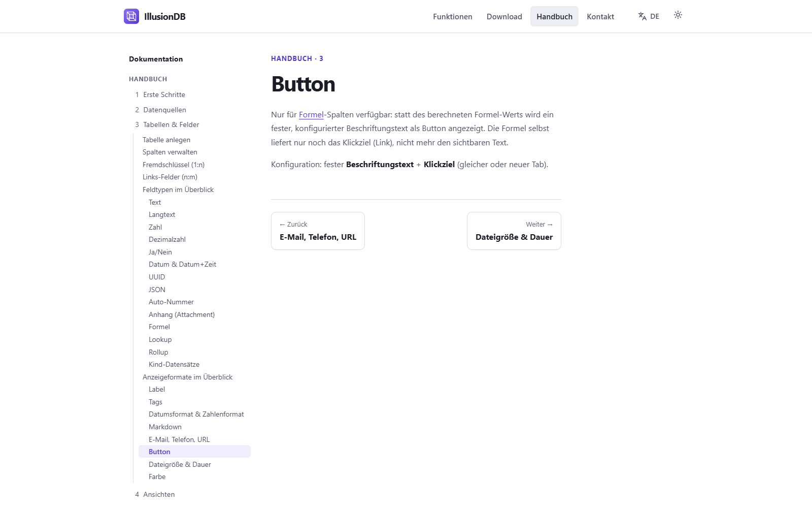Go back to E-Mail, Telefon, URL

click(318, 231)
